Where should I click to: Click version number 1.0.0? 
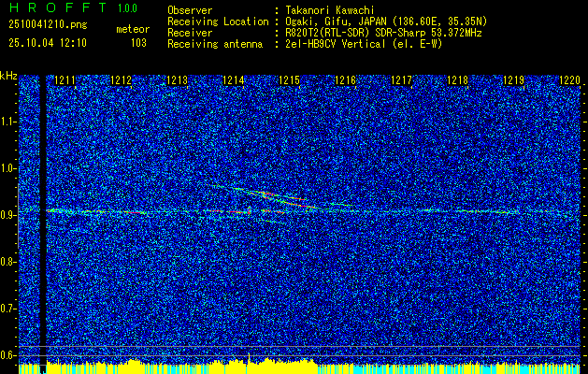(x=127, y=8)
